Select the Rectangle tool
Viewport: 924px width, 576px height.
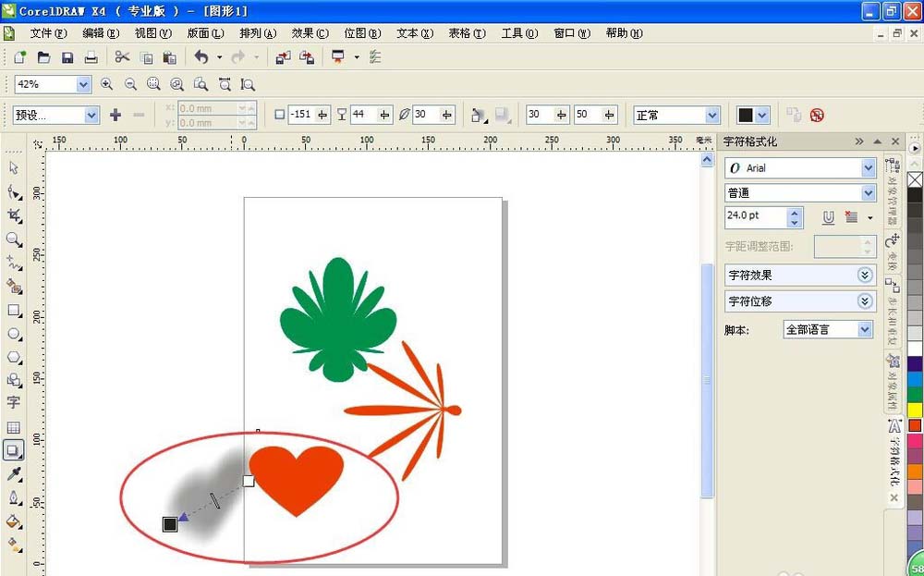pos(13,311)
